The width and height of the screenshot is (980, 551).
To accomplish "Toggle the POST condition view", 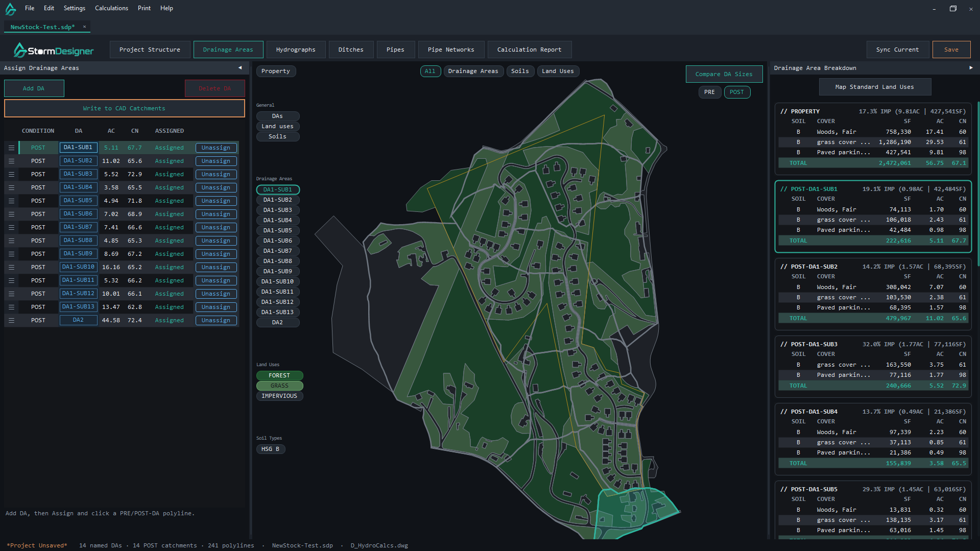I will (x=736, y=92).
